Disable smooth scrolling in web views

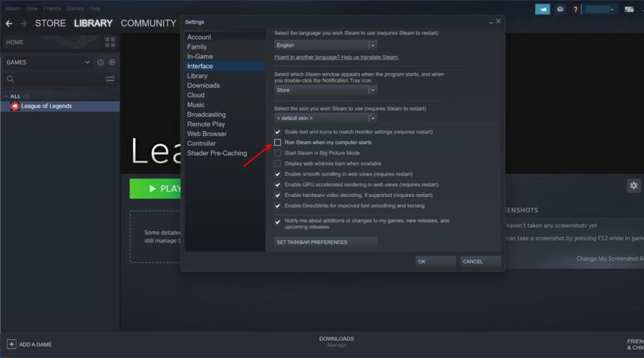[278, 174]
